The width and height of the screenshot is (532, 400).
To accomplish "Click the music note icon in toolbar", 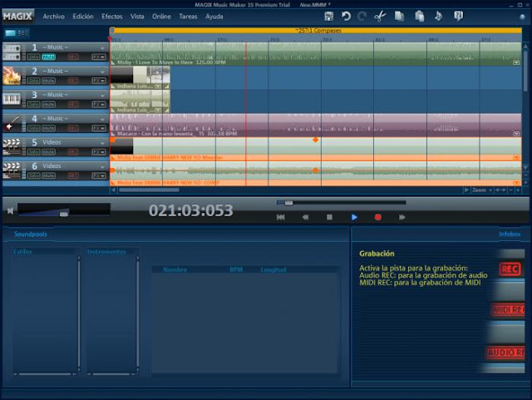I will [438, 16].
